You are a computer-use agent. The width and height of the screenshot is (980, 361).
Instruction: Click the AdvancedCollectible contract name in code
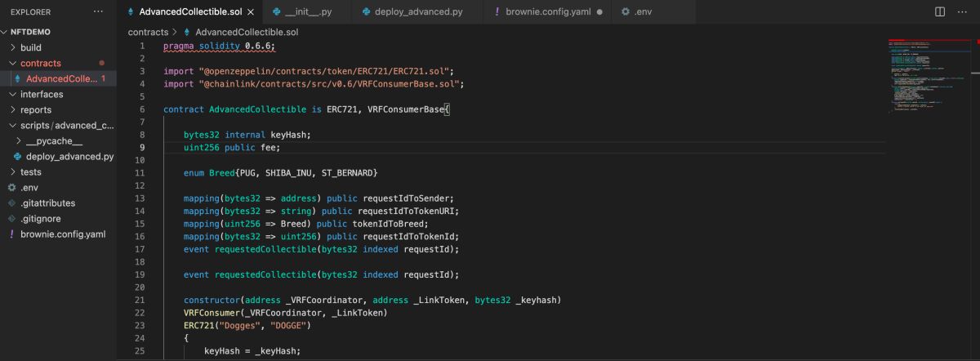(x=257, y=109)
